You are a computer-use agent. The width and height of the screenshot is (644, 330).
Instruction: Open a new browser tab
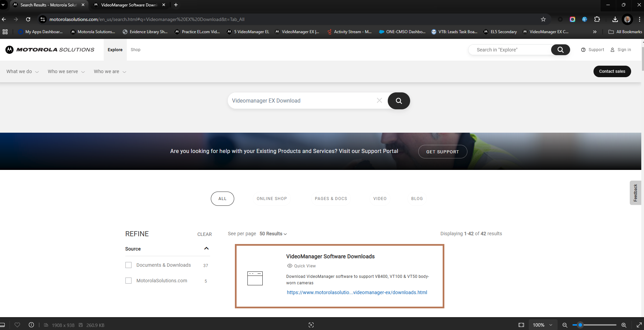[x=176, y=5]
